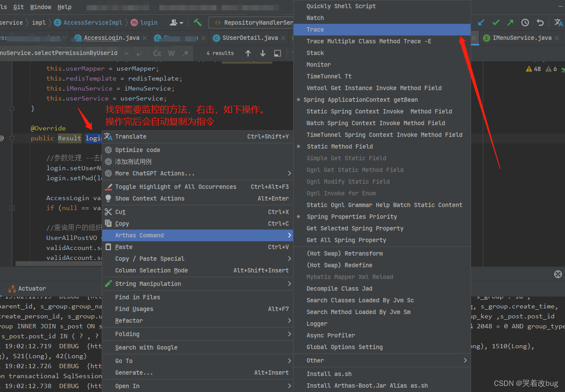Open search results in find window icon

pyautogui.click(x=278, y=53)
